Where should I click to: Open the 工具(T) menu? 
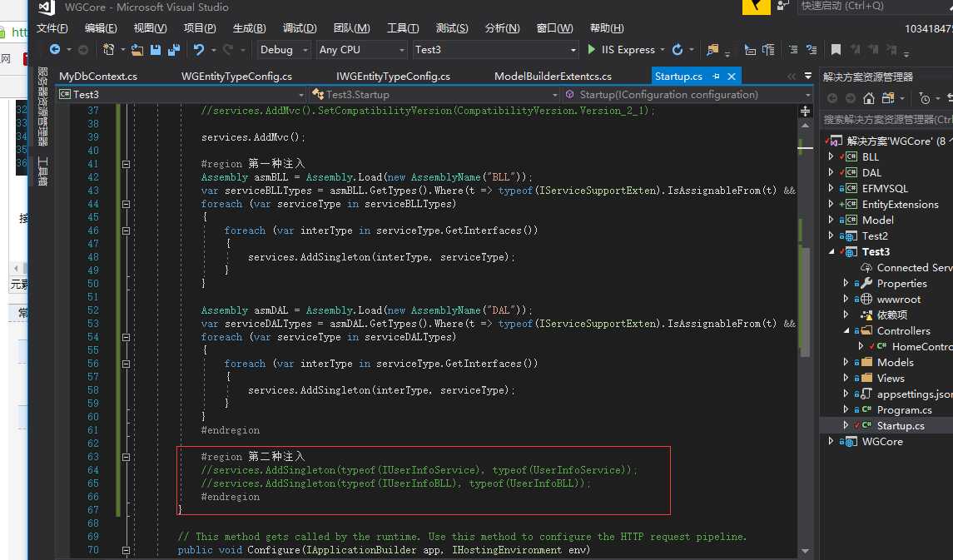(x=402, y=28)
